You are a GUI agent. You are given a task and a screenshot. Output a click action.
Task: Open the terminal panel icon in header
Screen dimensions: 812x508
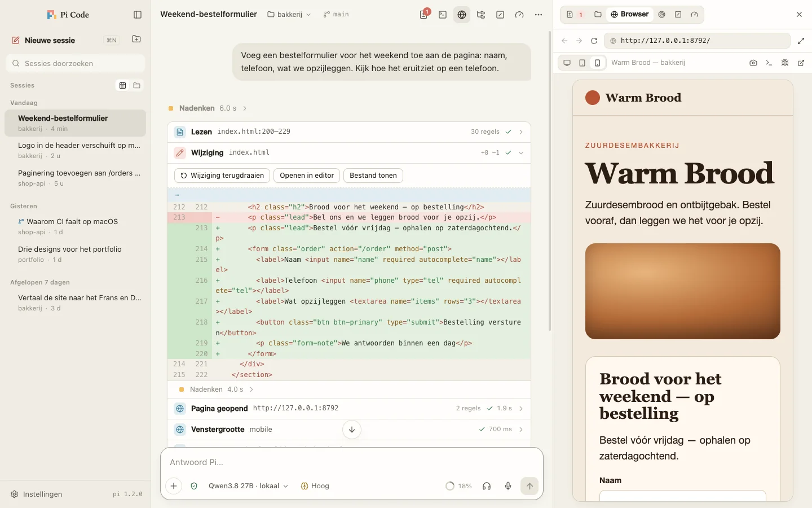pyautogui.click(x=443, y=15)
